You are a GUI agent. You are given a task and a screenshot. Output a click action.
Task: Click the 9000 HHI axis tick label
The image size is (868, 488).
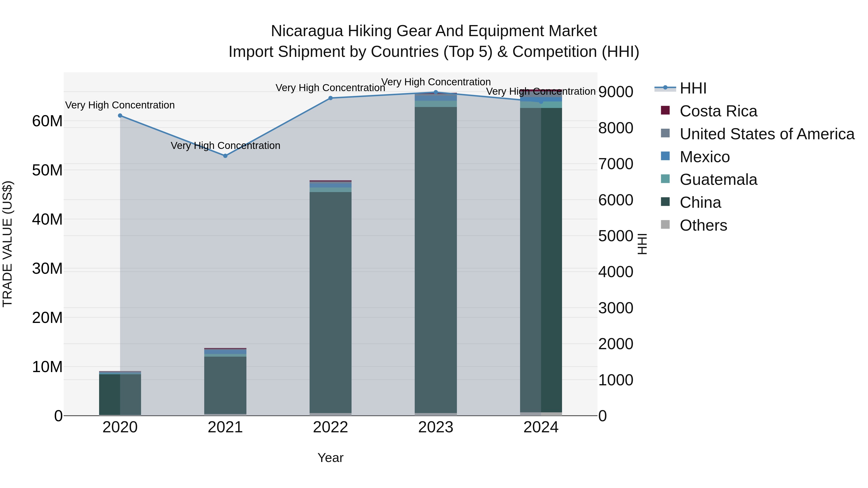pyautogui.click(x=616, y=92)
